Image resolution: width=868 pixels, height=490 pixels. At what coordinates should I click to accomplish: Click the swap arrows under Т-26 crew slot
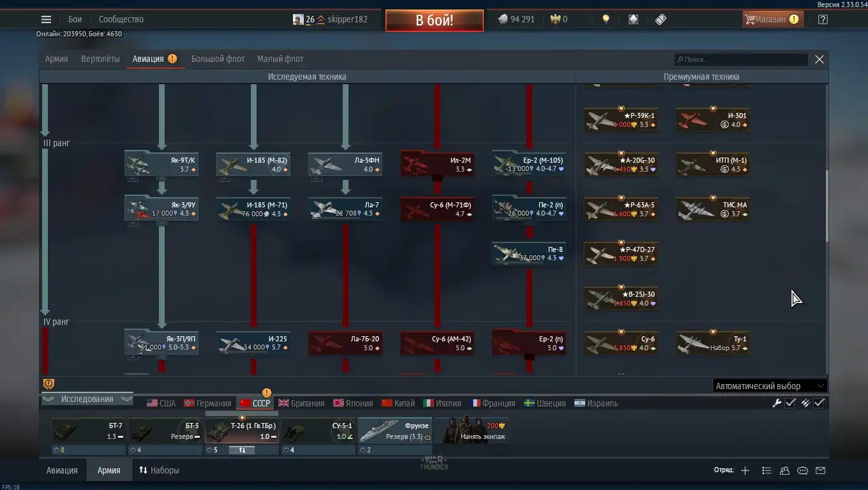coord(242,450)
